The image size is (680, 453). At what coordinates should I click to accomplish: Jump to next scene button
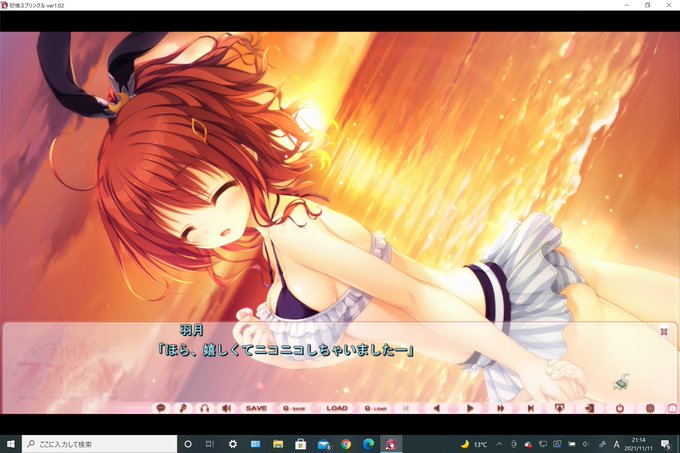click(x=530, y=408)
